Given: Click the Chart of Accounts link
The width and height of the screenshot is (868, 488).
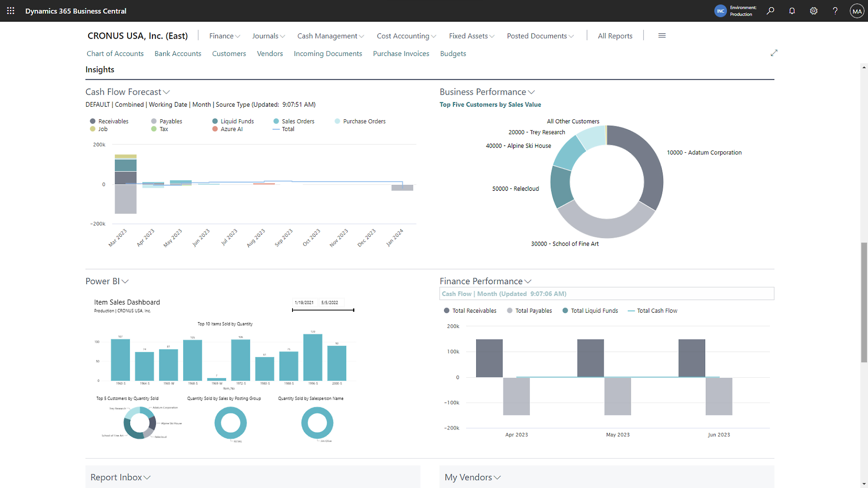Looking at the screenshot, I should click(115, 54).
